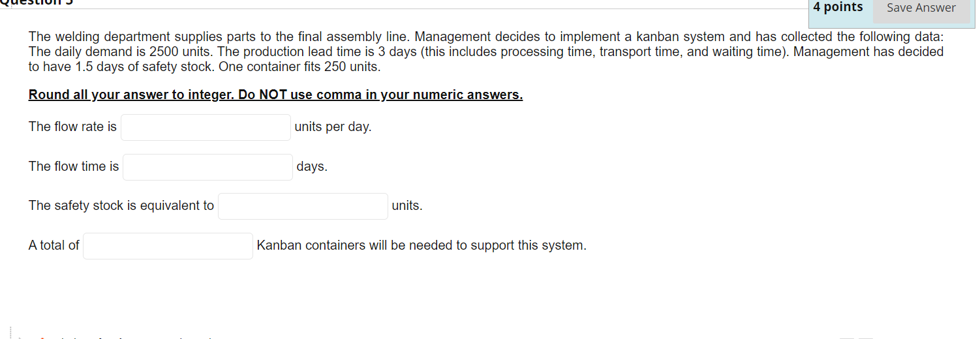Click the 'A total of' label
Screen dimensions: 980x339
coord(54,246)
